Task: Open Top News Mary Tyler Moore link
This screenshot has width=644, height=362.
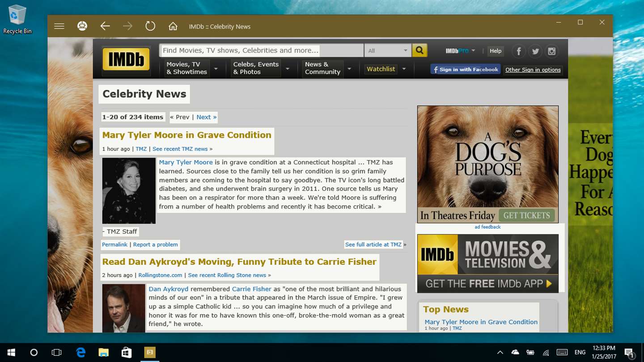Action: click(481, 322)
